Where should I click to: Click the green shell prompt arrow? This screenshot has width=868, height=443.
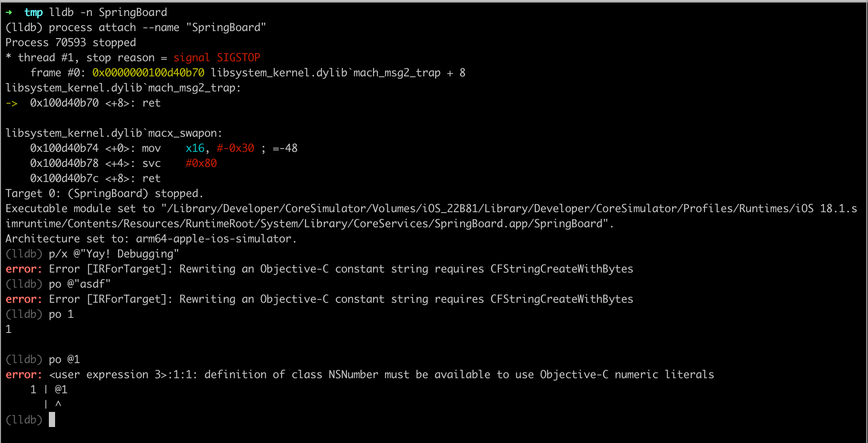(9, 12)
